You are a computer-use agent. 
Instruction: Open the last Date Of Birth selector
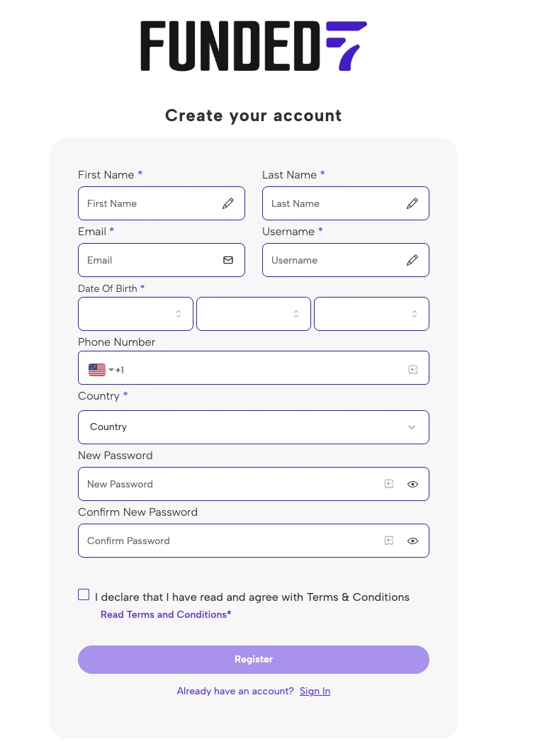coord(371,314)
